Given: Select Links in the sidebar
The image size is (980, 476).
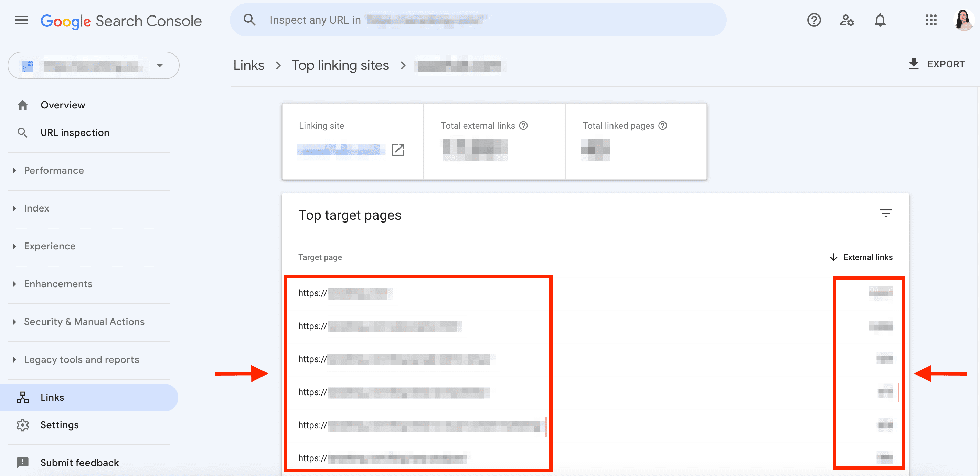Looking at the screenshot, I should coord(89,397).
